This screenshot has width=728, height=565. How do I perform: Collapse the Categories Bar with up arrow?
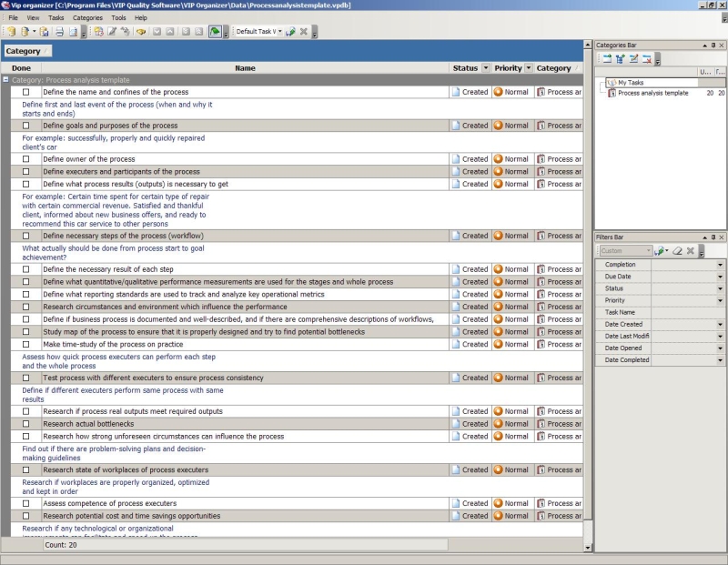[x=704, y=45]
